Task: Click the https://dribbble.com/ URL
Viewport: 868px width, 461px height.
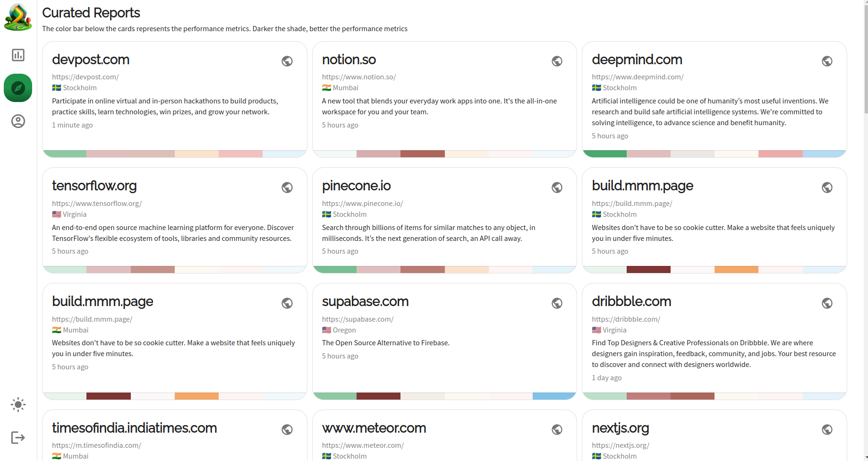Action: (626, 319)
